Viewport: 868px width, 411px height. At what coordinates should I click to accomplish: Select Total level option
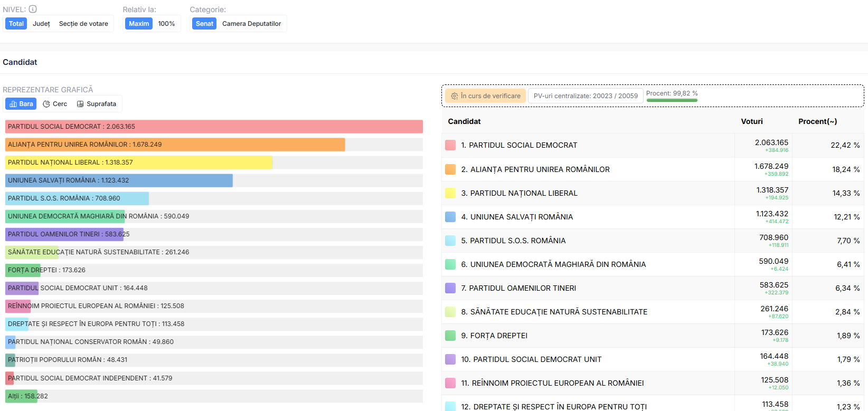[x=16, y=24]
